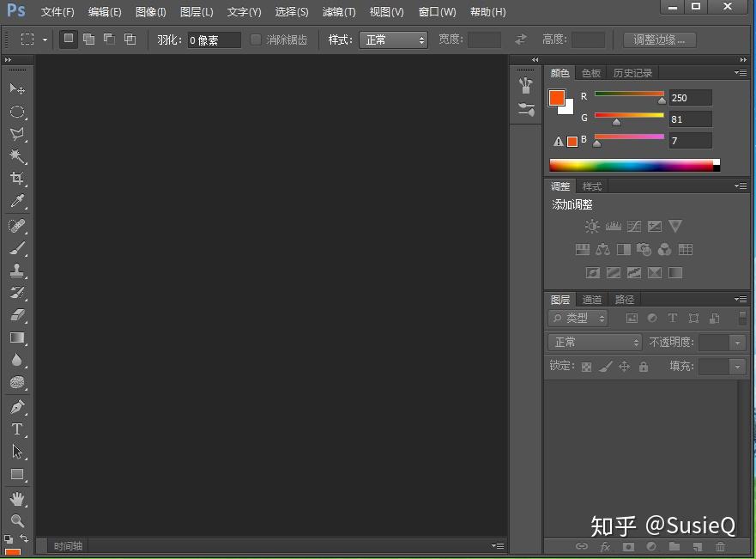Screen dimensions: 756x559
Task: Open the 样式 style dropdown
Action: (393, 39)
